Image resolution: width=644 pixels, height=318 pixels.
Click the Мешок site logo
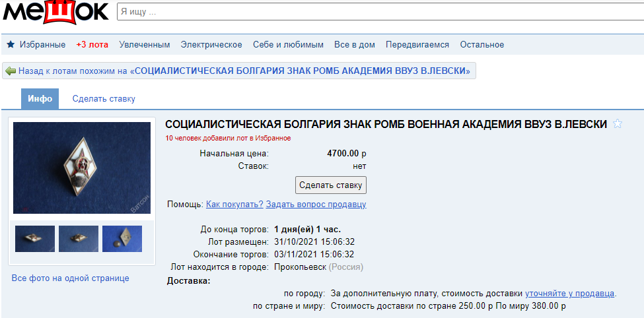coord(55,11)
